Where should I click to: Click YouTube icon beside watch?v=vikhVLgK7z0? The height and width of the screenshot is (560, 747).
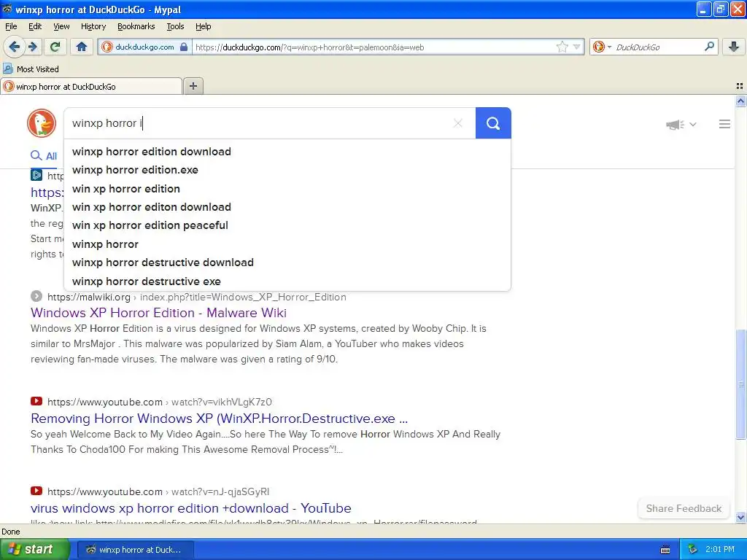click(36, 402)
